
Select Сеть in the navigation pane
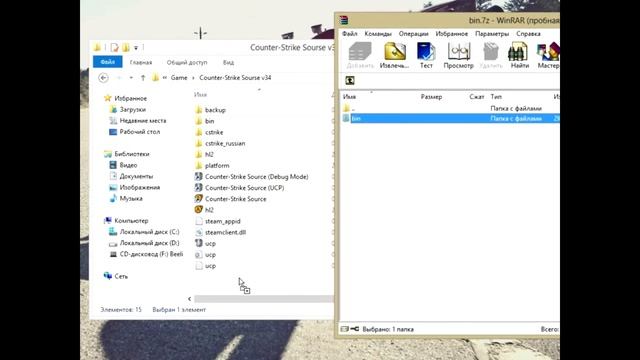[x=116, y=276]
